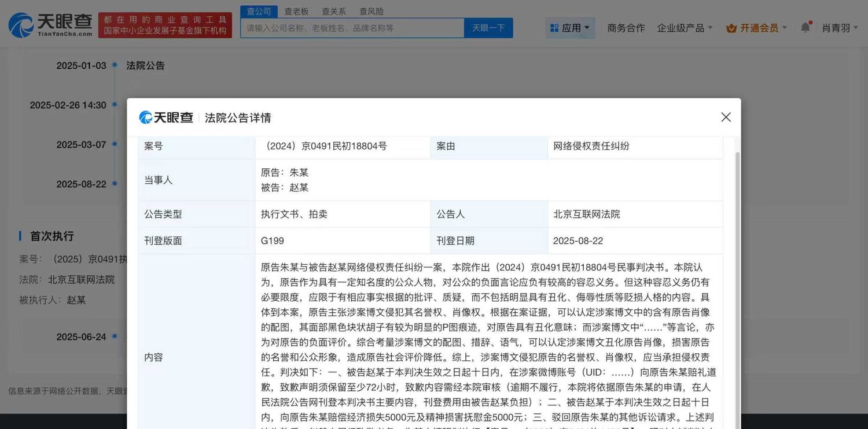The image size is (868, 429).
Task: Click the crown icon beside 开通会员
Action: [x=731, y=28]
